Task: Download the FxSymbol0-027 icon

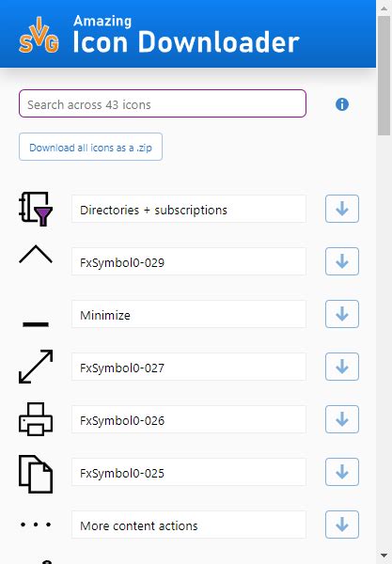Action: 342,367
